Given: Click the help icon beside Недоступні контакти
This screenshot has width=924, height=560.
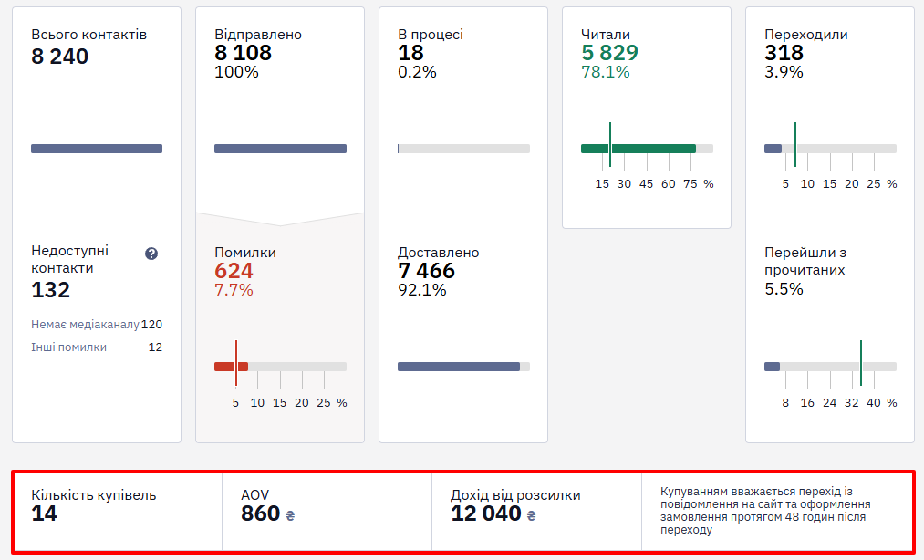Looking at the screenshot, I should 151,254.
